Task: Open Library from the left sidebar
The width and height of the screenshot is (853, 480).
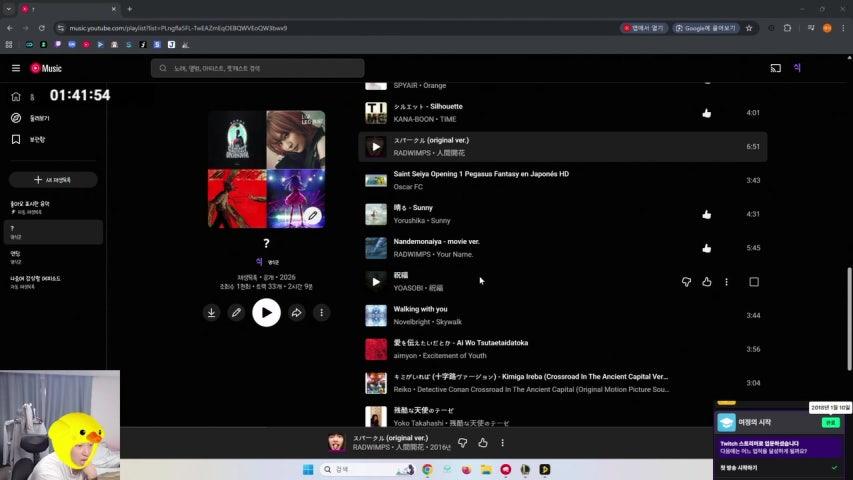Action: pyautogui.click(x=16, y=140)
